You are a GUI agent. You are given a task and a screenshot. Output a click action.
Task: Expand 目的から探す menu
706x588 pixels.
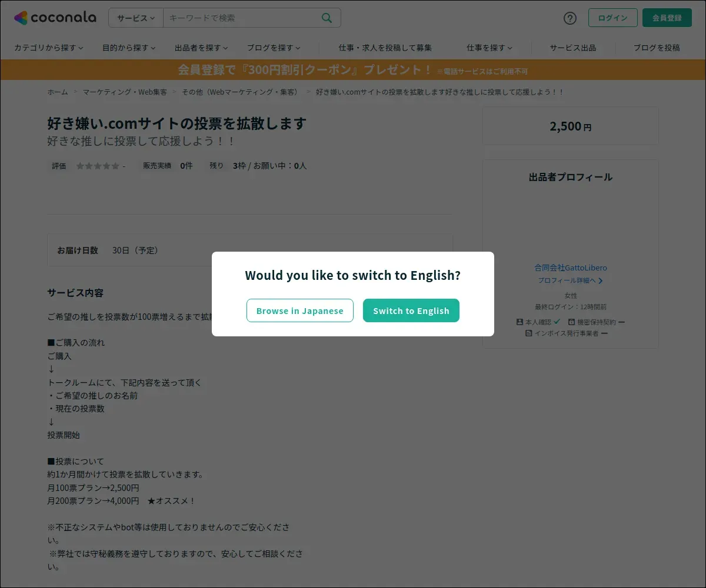(129, 48)
